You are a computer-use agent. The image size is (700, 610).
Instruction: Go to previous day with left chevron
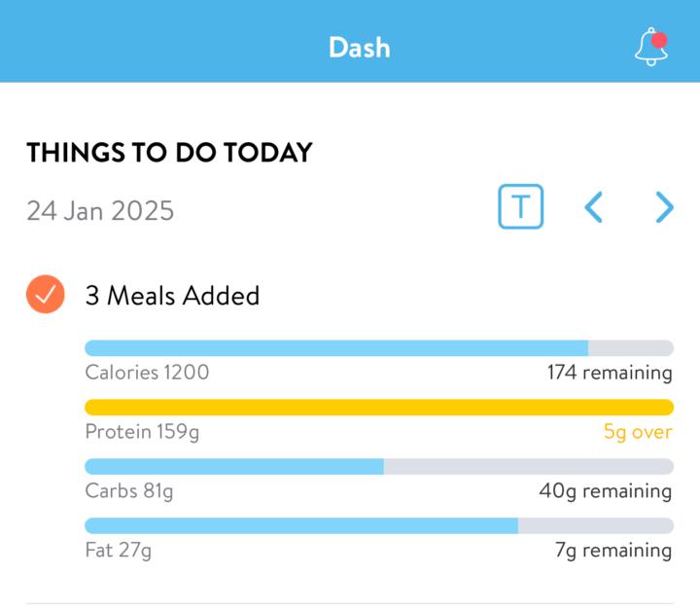(x=594, y=207)
